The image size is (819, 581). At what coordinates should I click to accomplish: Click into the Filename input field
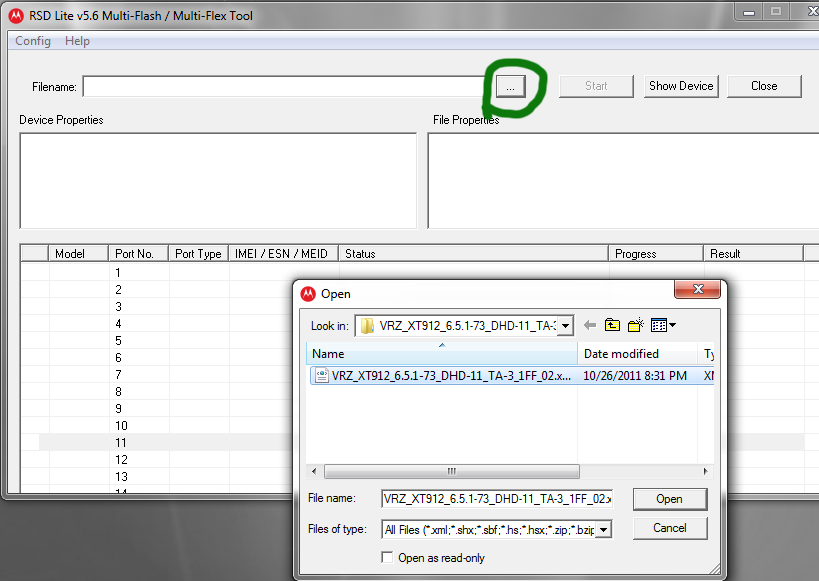tap(284, 87)
